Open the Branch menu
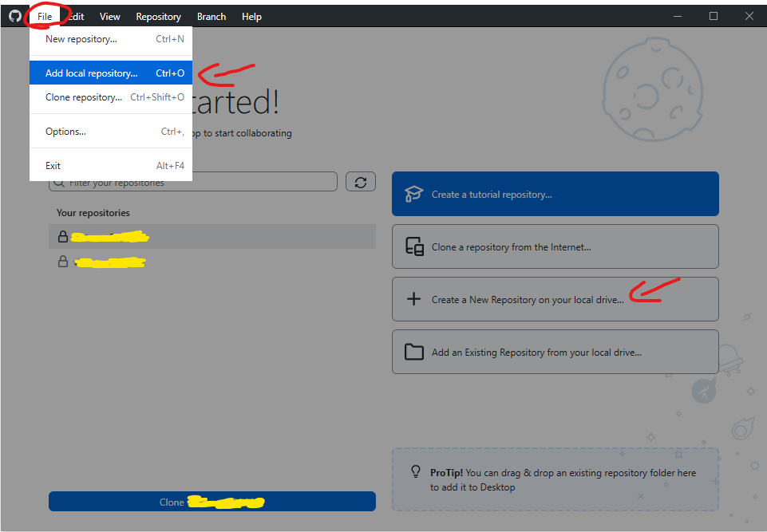Screen dimensions: 767x532 (x=212, y=17)
